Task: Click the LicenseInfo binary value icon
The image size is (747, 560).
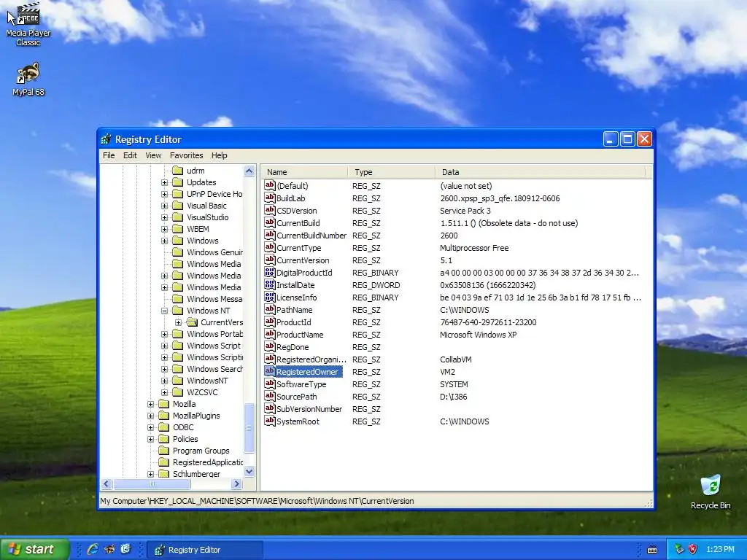Action: [270, 297]
